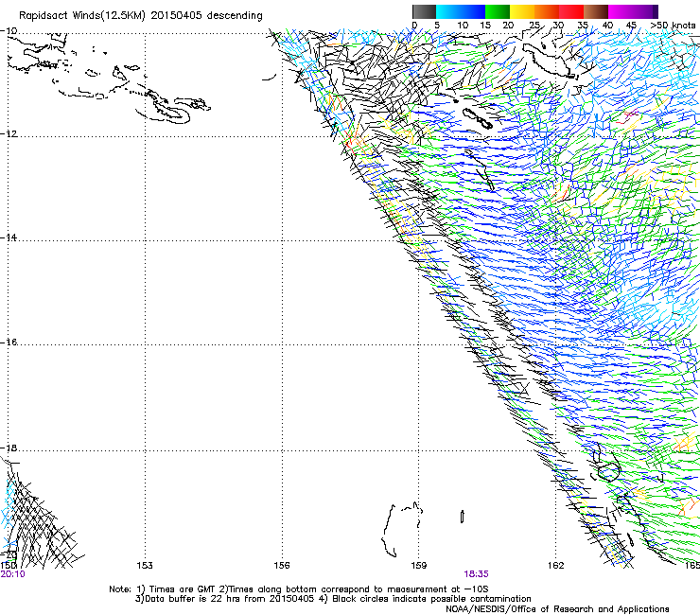Click the '159' longitude label
The height and width of the screenshot is (615, 700).
tap(419, 566)
